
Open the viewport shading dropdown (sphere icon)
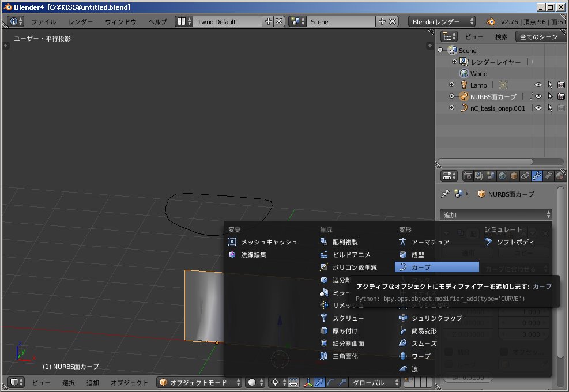[255, 382]
